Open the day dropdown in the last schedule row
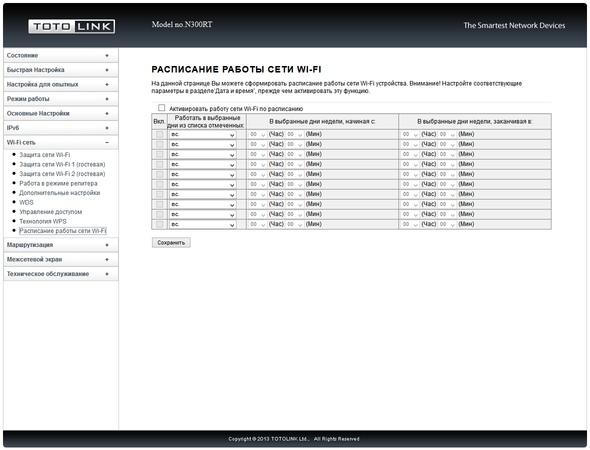 202,224
